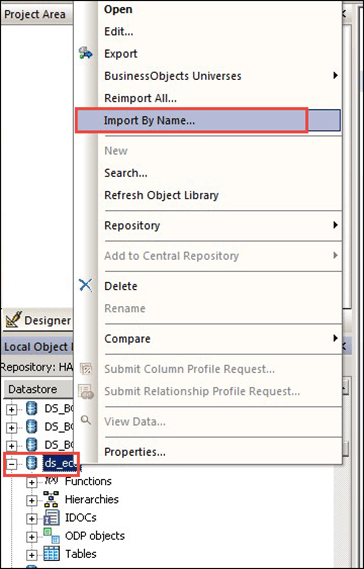364x569 pixels.
Task: Collapse the ds_ecc datastore node
Action: (x=12, y=464)
